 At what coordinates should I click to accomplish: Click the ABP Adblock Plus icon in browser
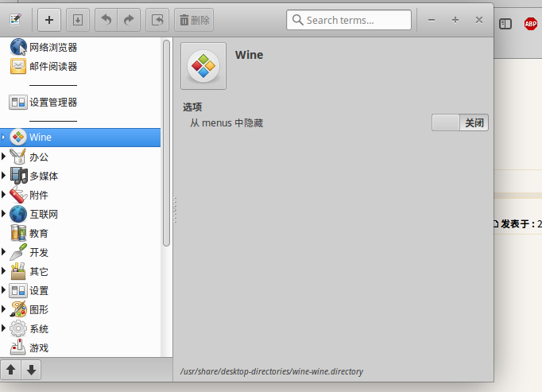pyautogui.click(x=531, y=24)
